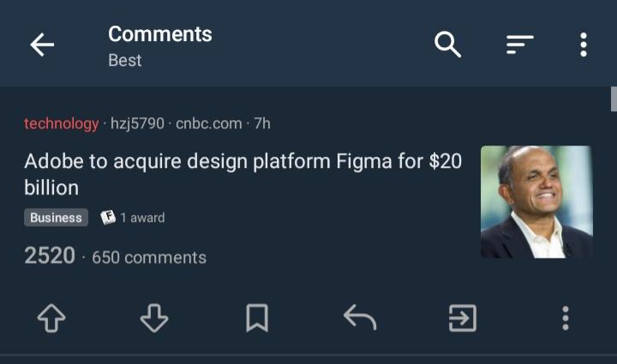This screenshot has width=617, height=364.
Task: Click the scrollbar handle on right edge
Action: (x=614, y=98)
